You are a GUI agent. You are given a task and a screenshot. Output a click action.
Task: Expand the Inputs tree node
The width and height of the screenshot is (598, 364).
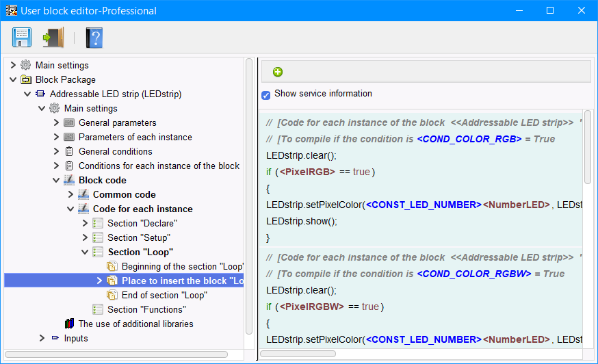point(42,338)
